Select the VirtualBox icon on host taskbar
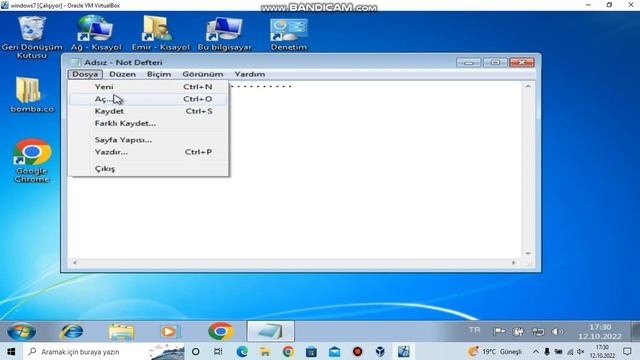Viewport: 640px width, 360px height. click(x=380, y=351)
